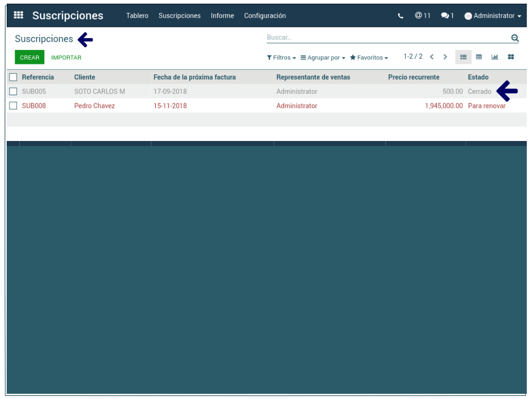Open the chat conversations icon
532x399 pixels.
coord(447,16)
